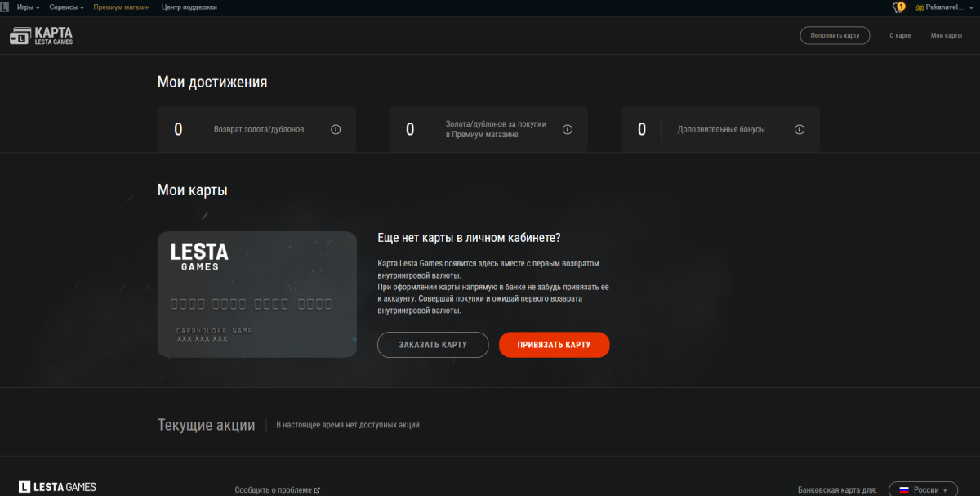Click the Текущие акции heading
This screenshot has width=980, height=496.
pos(207,425)
